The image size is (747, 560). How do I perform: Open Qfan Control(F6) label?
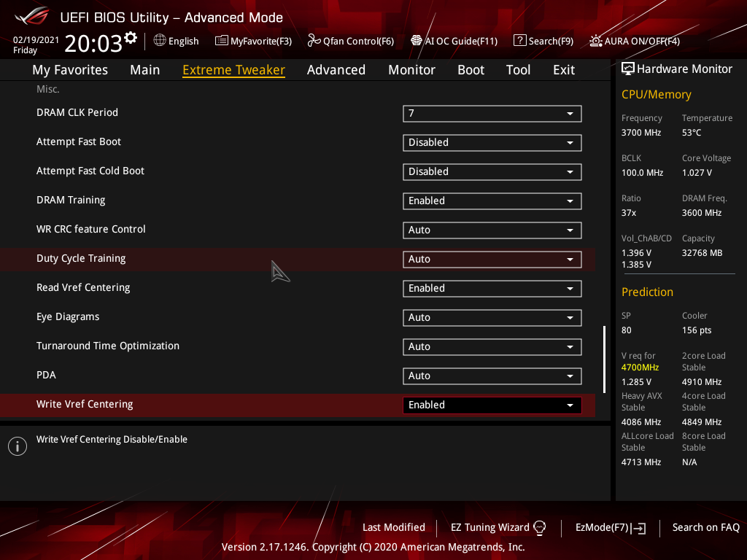click(x=358, y=42)
